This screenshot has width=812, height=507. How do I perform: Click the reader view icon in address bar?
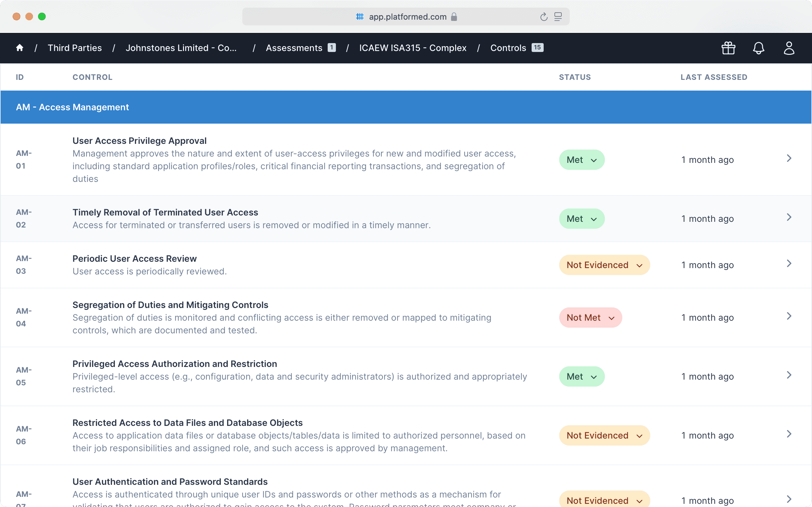pyautogui.click(x=558, y=17)
